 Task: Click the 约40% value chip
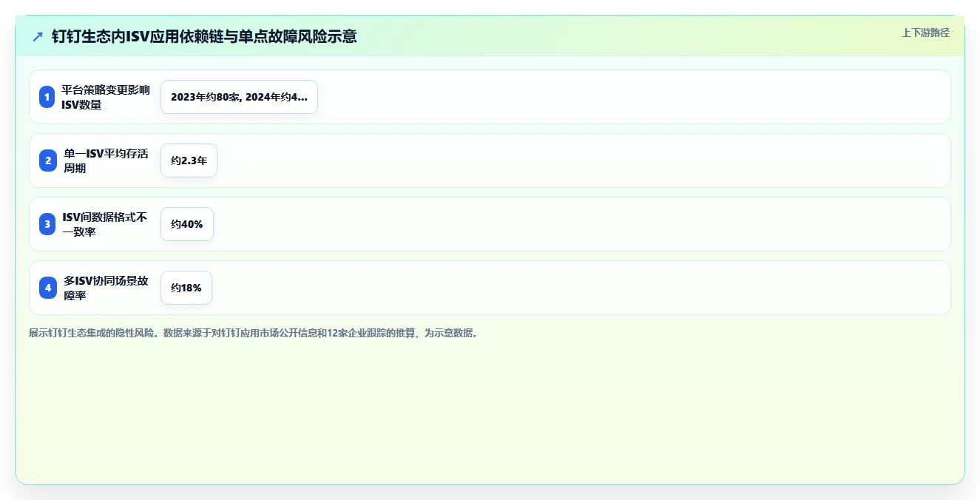pyautogui.click(x=187, y=224)
